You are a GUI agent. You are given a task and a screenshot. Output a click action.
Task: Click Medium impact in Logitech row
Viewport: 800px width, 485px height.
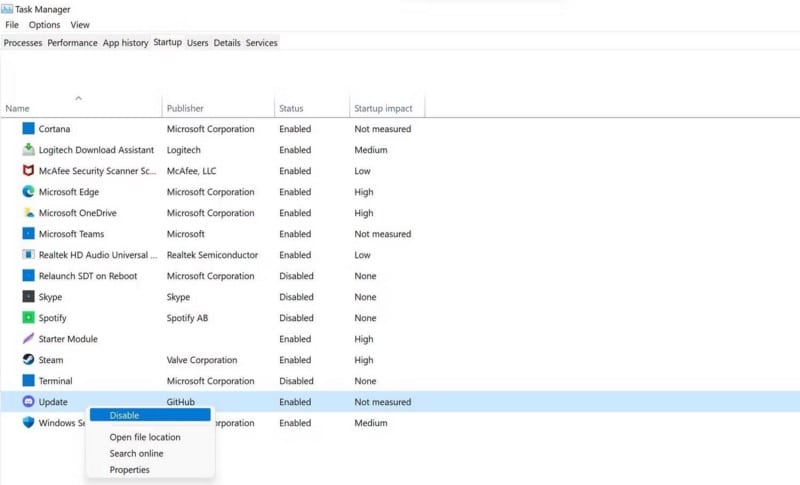[x=371, y=149]
